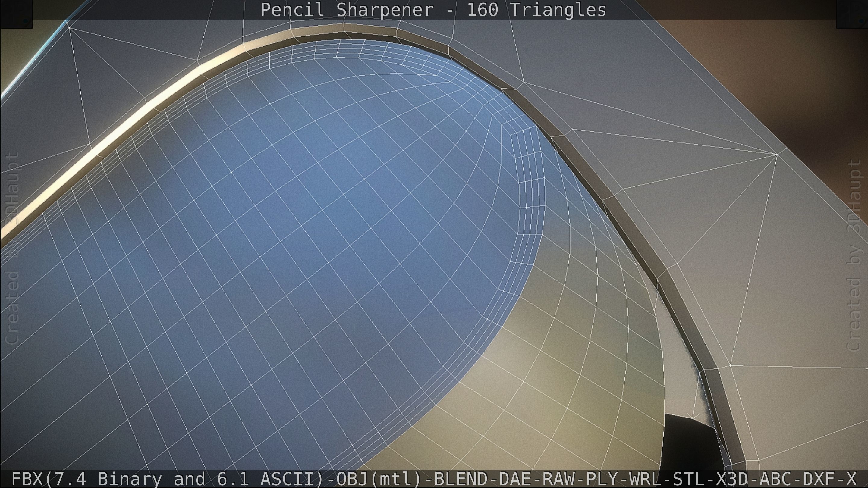868x488 pixels.
Task: Click 'FBX(7.4 Binary and 6.1 ASCII)' in the format list
Action: tap(168, 479)
